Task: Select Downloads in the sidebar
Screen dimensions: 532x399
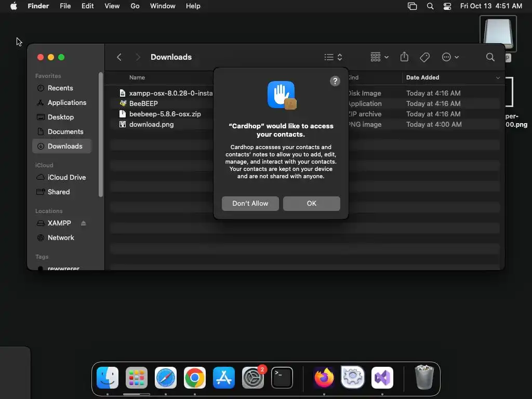Action: 62,146
